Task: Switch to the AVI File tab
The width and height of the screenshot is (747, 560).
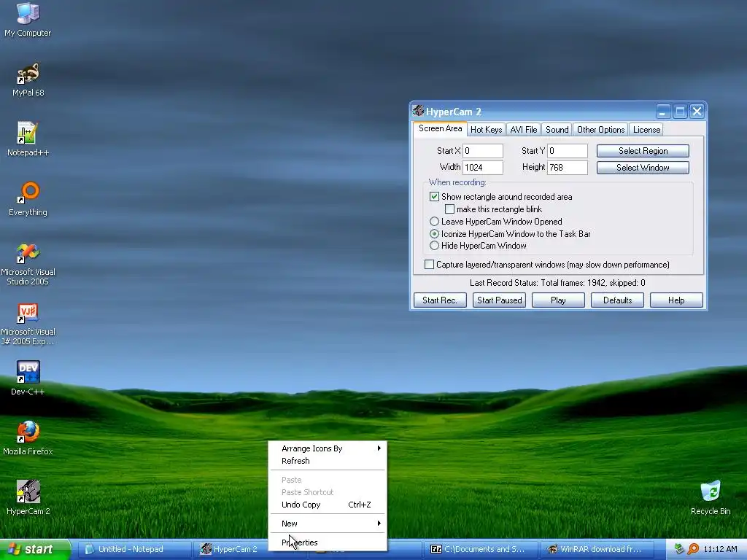Action: click(x=524, y=130)
